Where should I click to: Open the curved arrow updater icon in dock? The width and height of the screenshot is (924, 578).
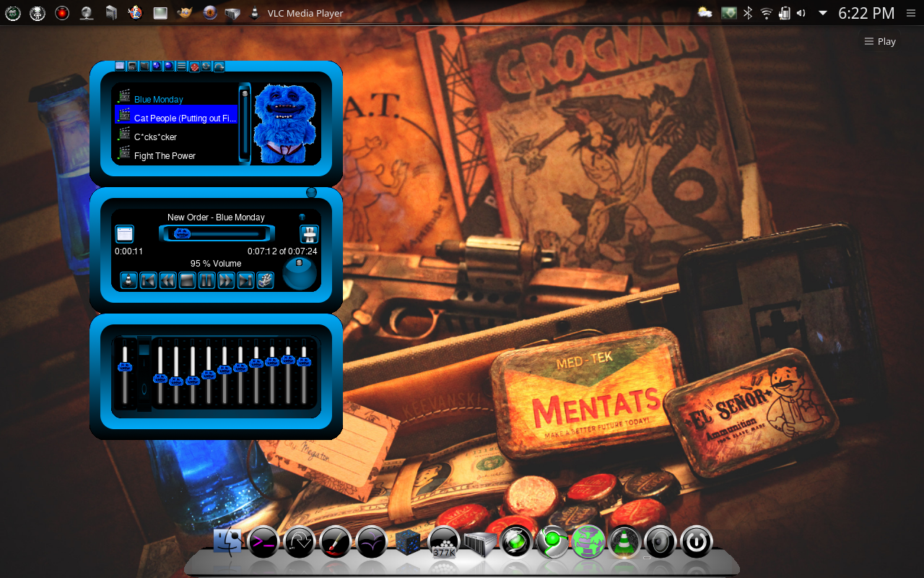[x=300, y=543]
